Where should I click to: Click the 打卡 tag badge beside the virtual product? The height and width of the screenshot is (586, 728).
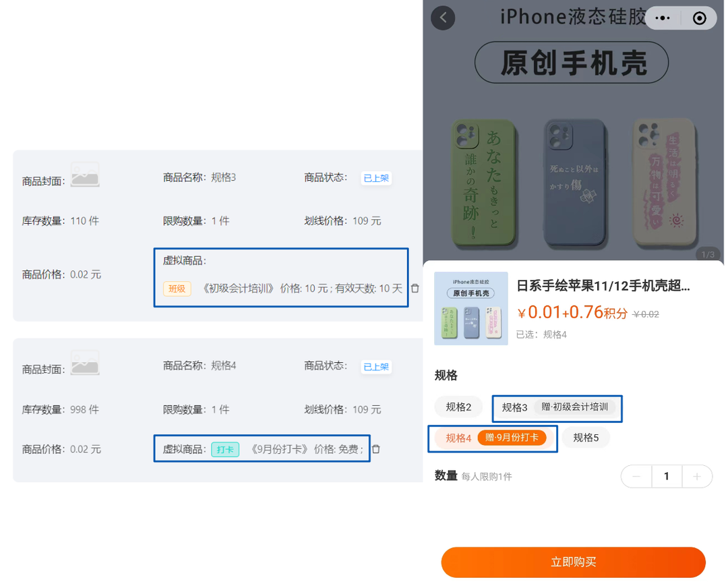[225, 448]
